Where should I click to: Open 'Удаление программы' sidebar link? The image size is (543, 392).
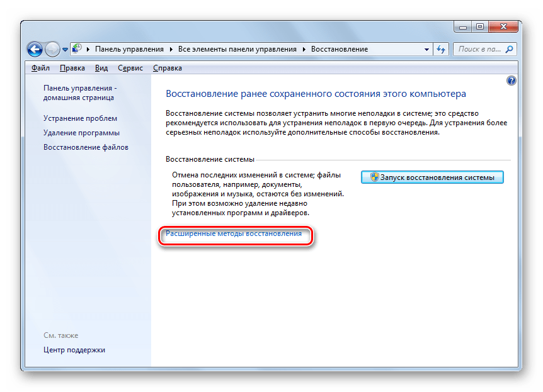[x=81, y=133]
